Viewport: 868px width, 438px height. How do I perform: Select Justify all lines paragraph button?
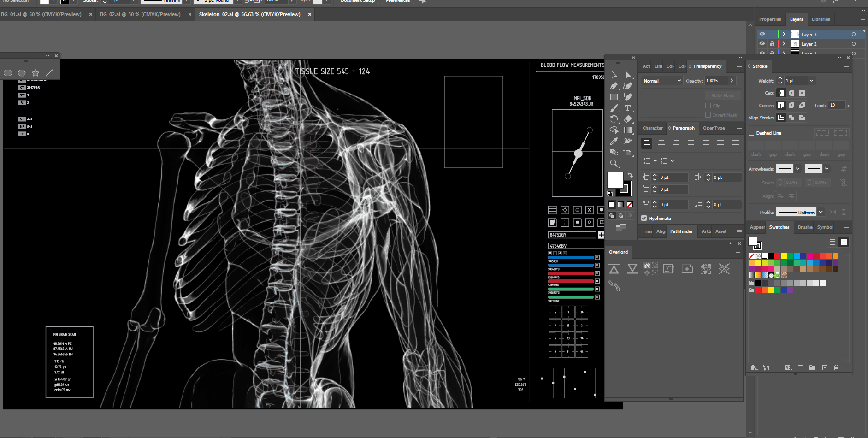736,143
